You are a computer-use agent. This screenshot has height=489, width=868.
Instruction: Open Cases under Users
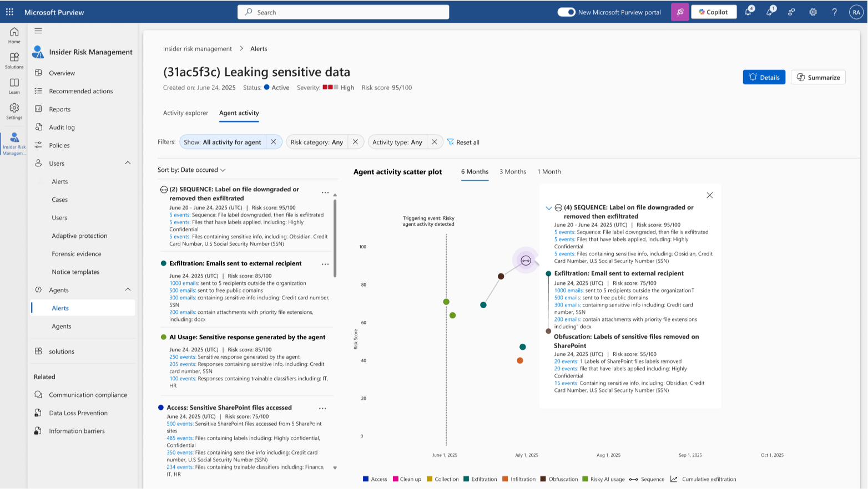pyautogui.click(x=60, y=200)
